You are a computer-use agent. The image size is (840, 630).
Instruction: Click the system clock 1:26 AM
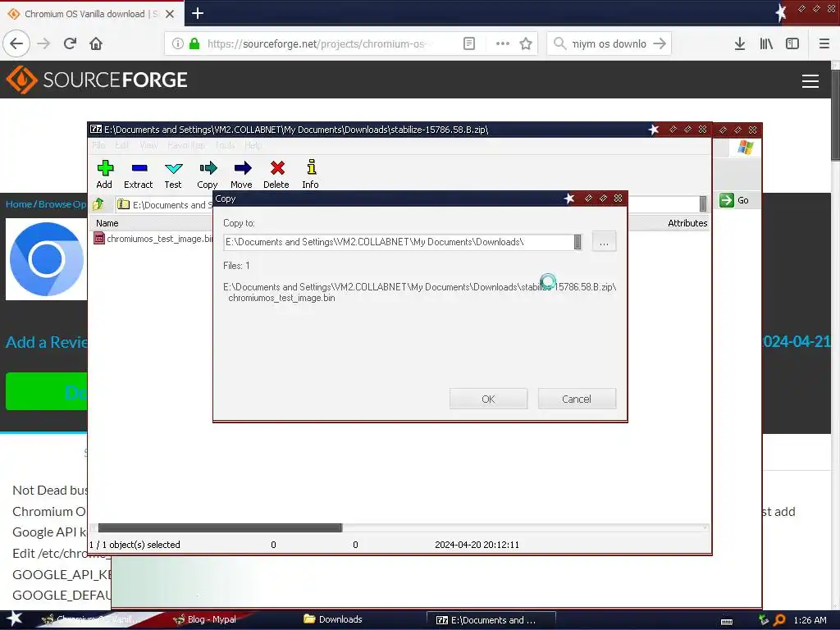pos(810,620)
